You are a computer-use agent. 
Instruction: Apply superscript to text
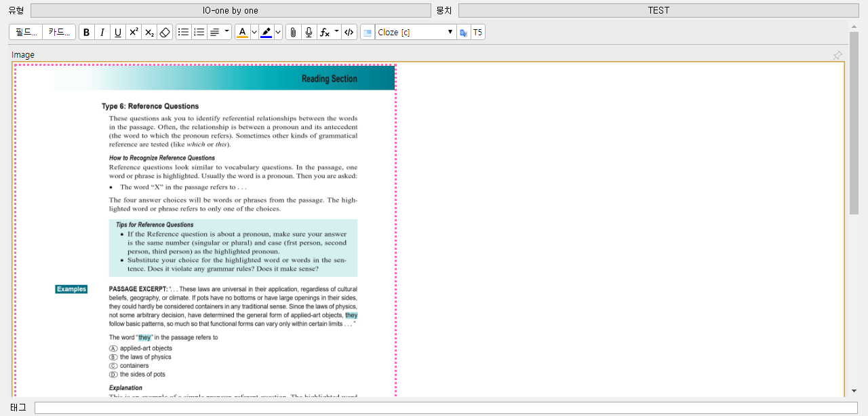point(133,32)
